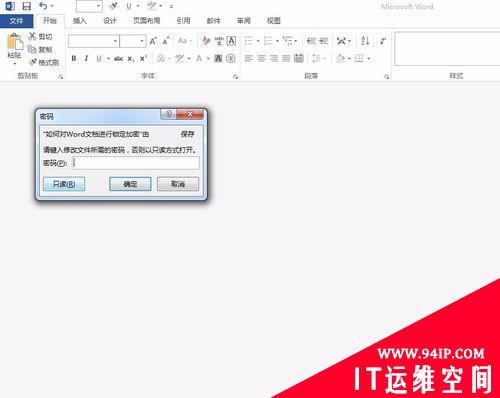The image size is (500, 398).
Task: Click the Decrease Indent icon
Action: 311,41
